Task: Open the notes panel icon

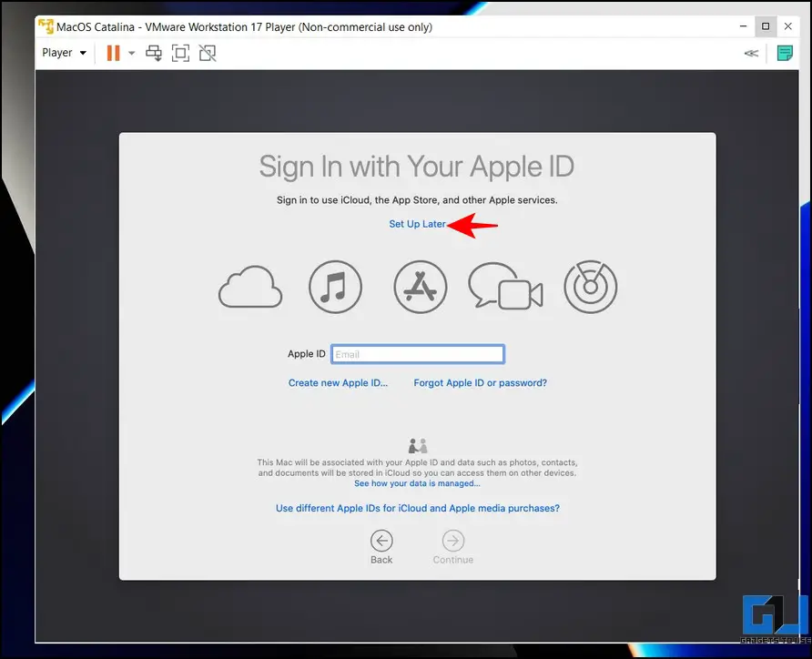Action: click(784, 53)
